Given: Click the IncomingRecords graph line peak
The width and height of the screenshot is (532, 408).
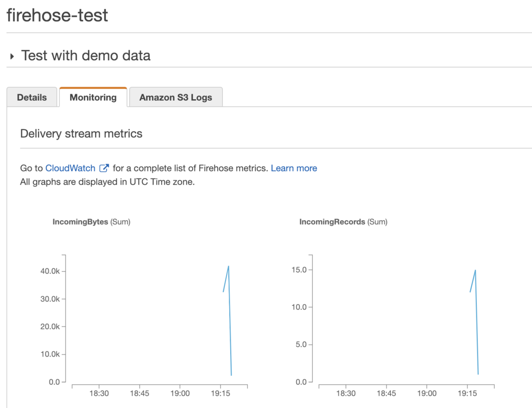Looking at the screenshot, I should (475, 270).
